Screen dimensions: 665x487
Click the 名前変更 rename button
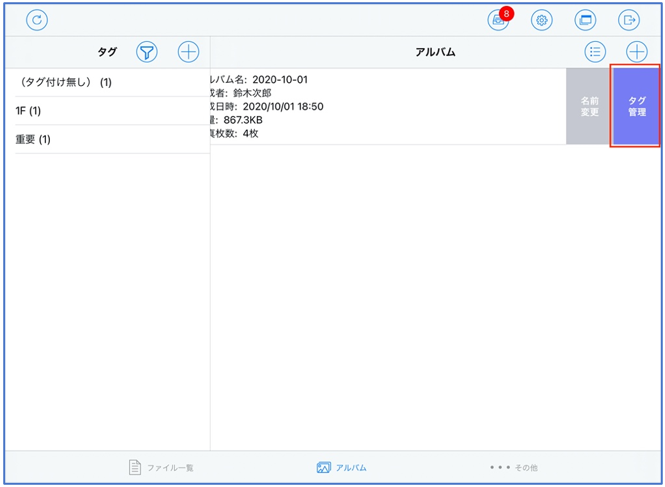(589, 107)
